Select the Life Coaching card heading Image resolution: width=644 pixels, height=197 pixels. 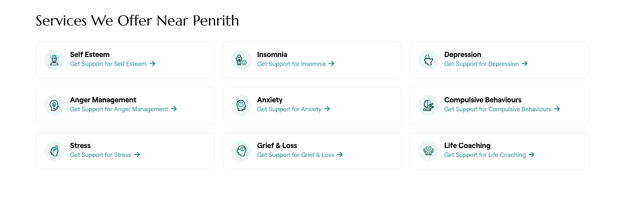click(467, 146)
